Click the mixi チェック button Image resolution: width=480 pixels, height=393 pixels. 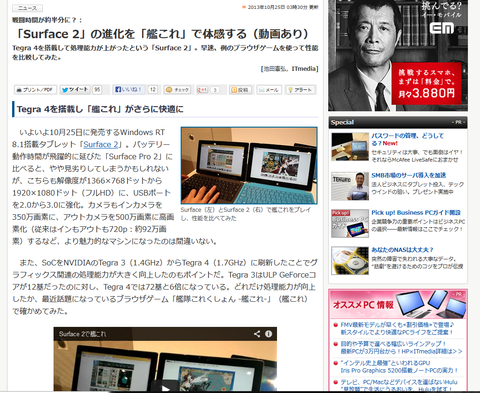point(178,90)
